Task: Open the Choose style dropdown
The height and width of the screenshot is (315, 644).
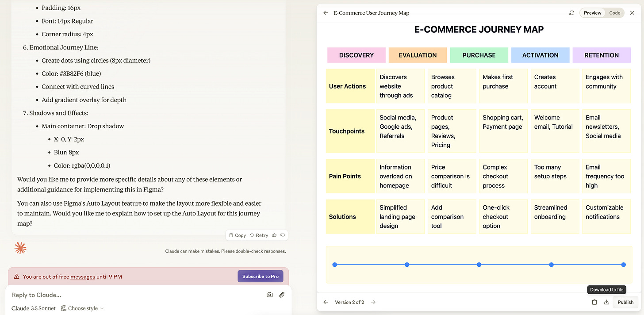Action: (82, 308)
